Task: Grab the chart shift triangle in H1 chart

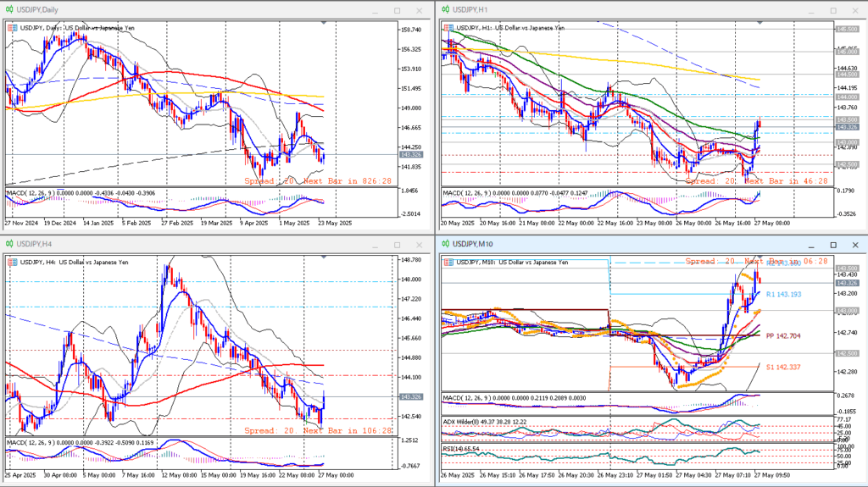Action: 760,23
